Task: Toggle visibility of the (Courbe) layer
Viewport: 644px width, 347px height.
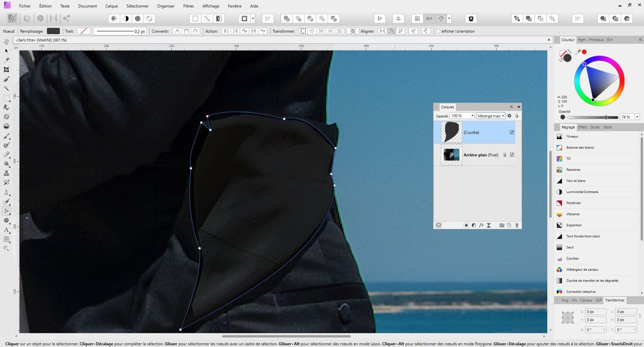Action: (512, 132)
